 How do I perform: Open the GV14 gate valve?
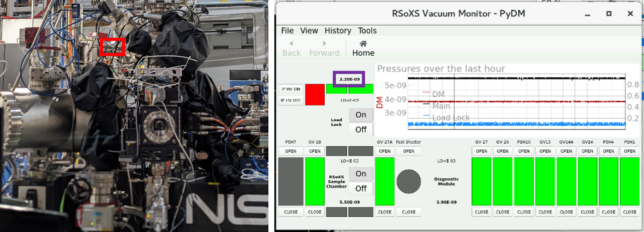[x=587, y=151]
